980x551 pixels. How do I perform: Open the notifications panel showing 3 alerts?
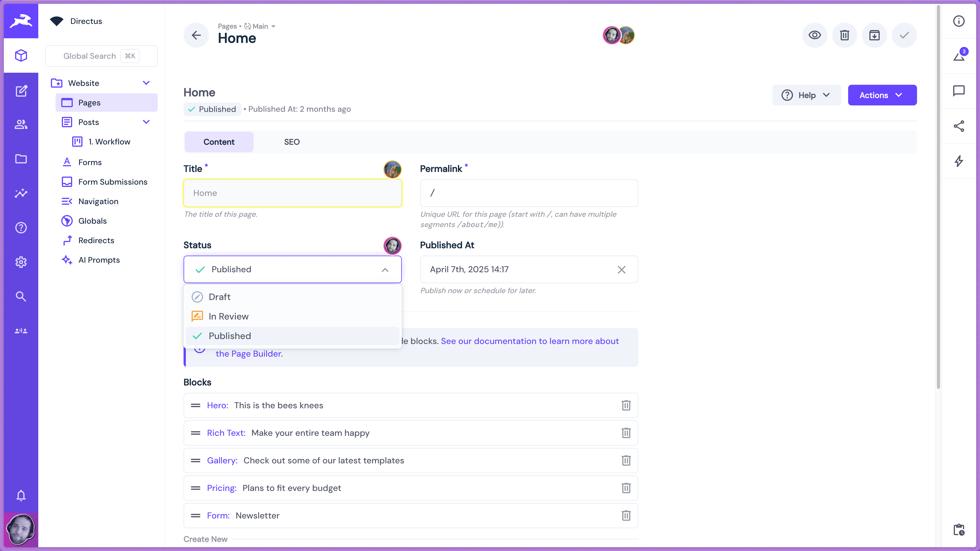pos(959,55)
